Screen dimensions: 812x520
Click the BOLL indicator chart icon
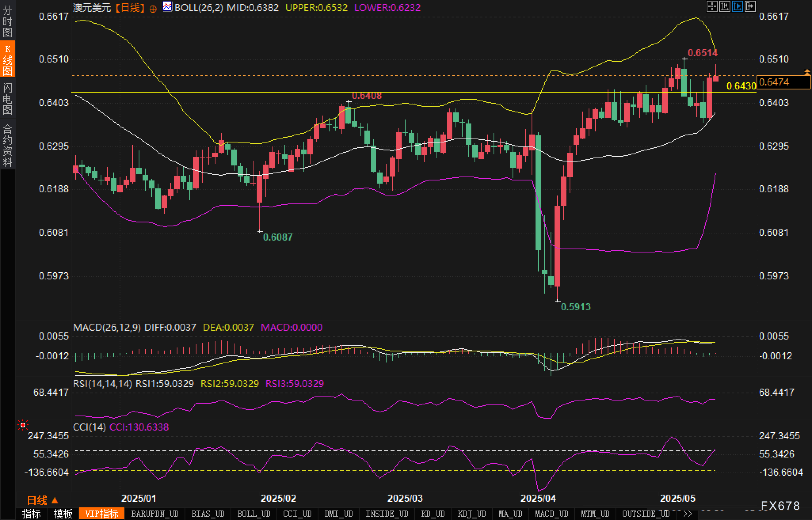(x=168, y=7)
